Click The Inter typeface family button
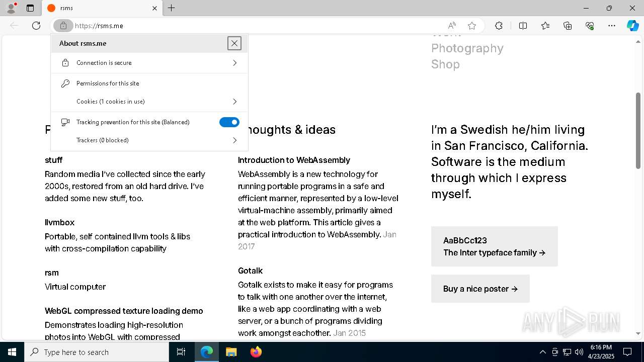This screenshot has width=644, height=362. pos(495,246)
